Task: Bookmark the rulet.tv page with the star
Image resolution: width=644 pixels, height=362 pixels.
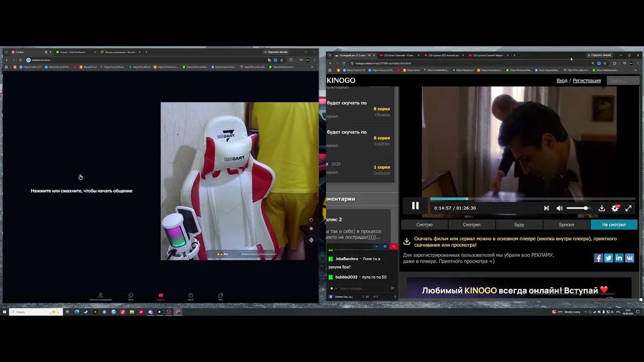Action: click(281, 60)
